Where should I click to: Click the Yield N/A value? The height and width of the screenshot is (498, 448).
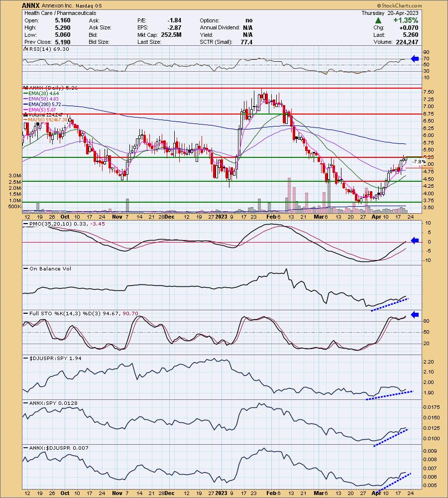tap(248, 35)
